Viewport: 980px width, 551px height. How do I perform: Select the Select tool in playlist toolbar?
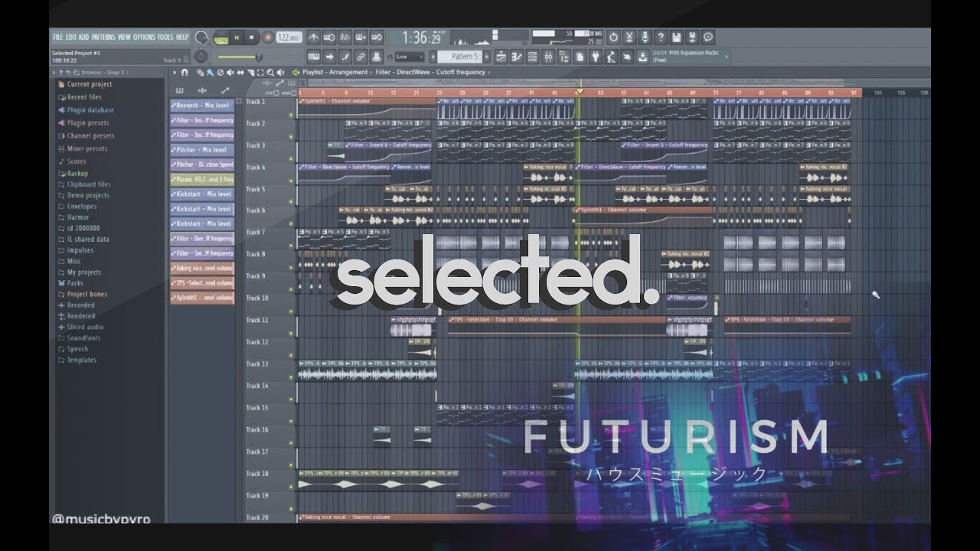click(x=260, y=72)
